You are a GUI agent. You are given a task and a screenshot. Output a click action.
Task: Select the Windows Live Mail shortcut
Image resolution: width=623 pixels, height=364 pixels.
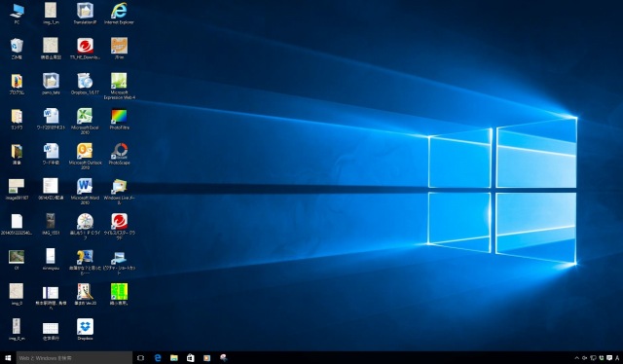coord(119,191)
